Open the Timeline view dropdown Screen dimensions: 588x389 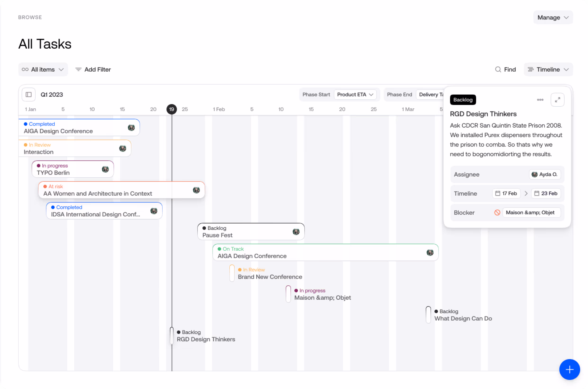(x=548, y=69)
